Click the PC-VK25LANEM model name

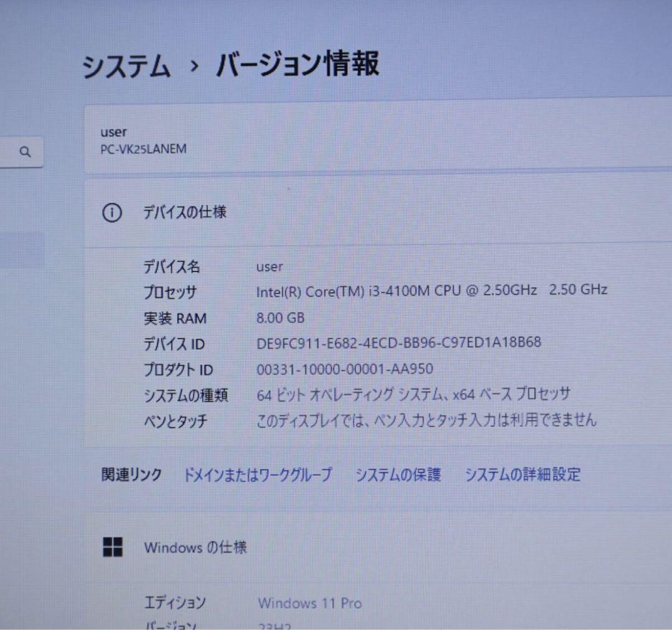pyautogui.click(x=144, y=149)
